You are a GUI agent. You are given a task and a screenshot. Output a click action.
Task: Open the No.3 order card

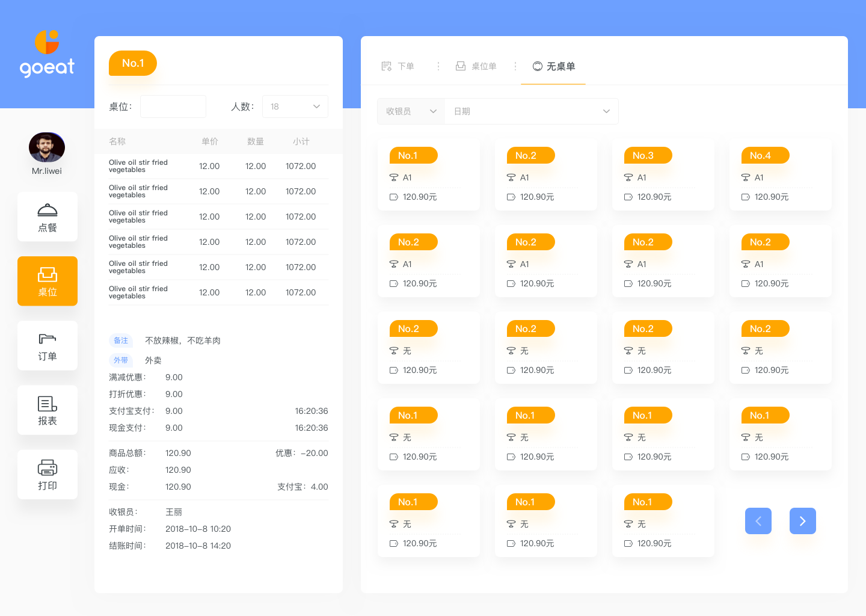pyautogui.click(x=663, y=174)
